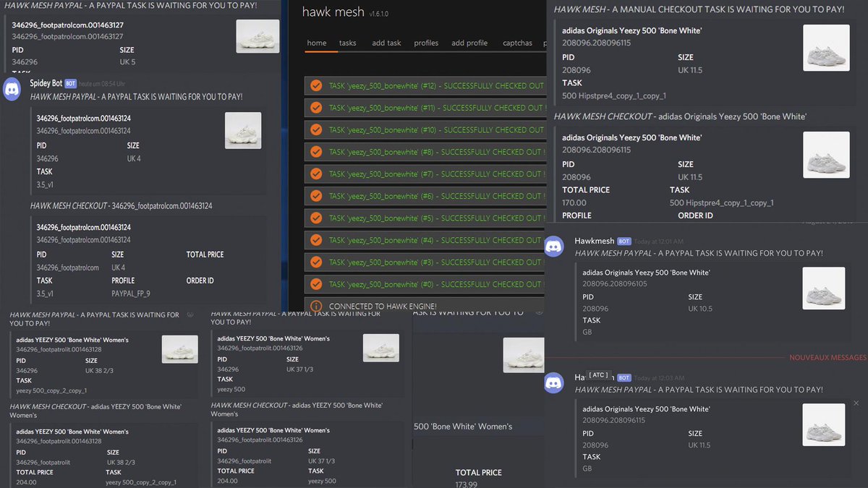Open the 38 2/3 PayPal embed's Women's title
Screen dimensions: 868x488
click(72, 340)
